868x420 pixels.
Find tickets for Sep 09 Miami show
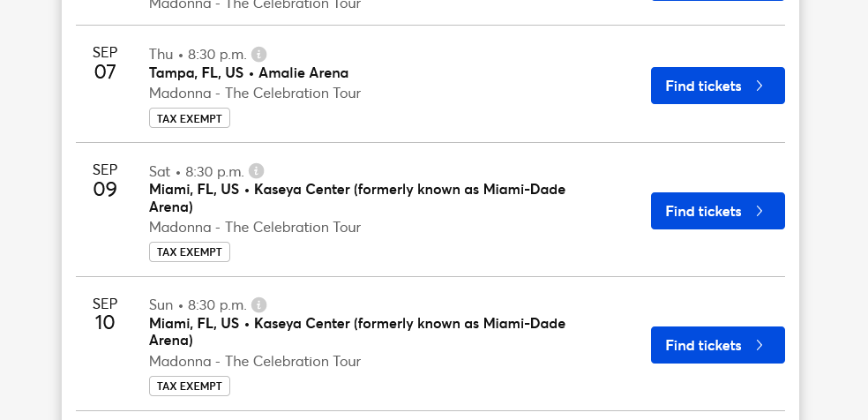[x=717, y=211]
